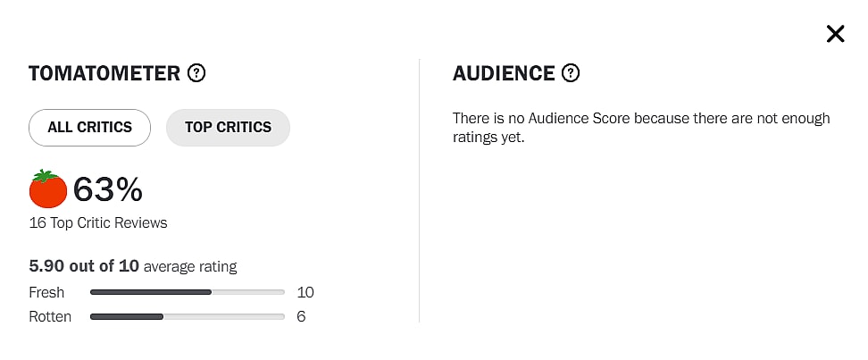Image resolution: width=868 pixels, height=360 pixels.
Task: Close the score details popup
Action: pos(835,34)
